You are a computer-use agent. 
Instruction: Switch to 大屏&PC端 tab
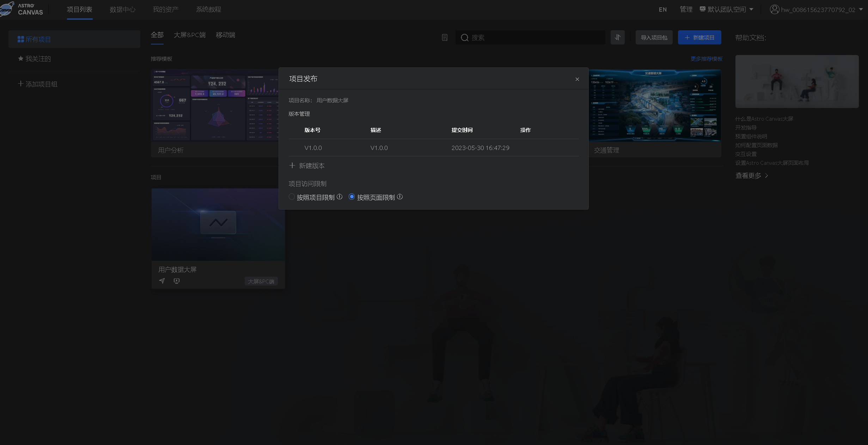tap(190, 35)
